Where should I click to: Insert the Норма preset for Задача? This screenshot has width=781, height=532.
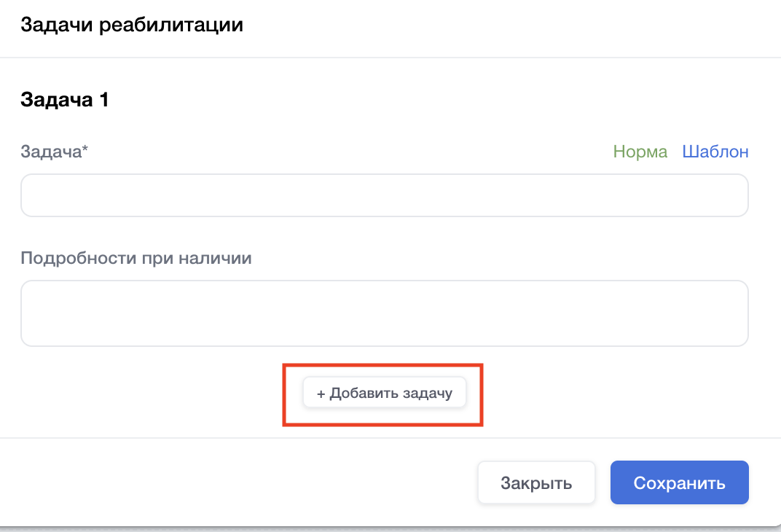[x=640, y=152]
